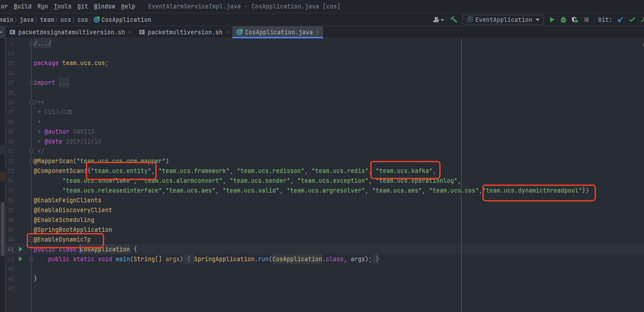
Task: Click the cos breadcrumb in navigation bar
Action: 82,20
